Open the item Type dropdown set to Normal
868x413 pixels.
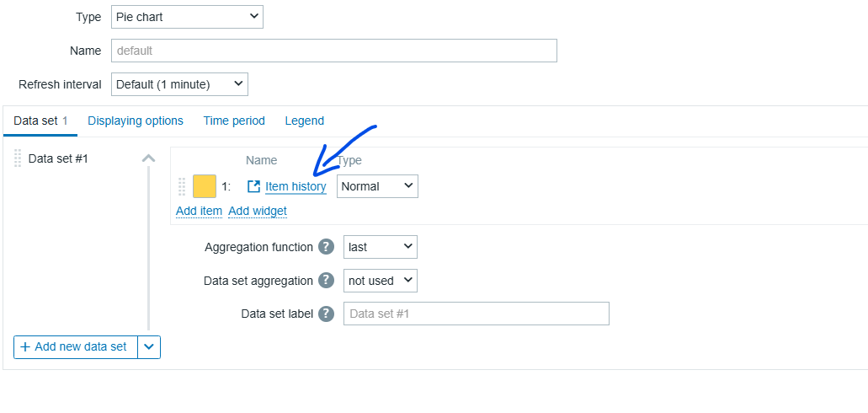click(x=377, y=186)
